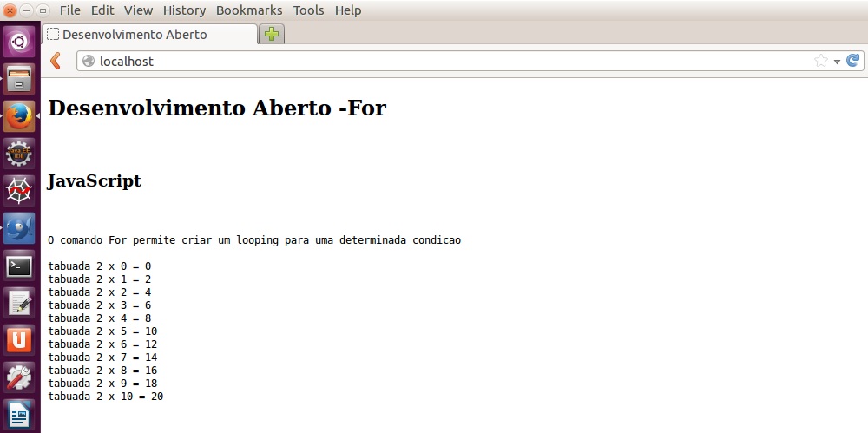
Task: Open the History menu
Action: click(184, 10)
